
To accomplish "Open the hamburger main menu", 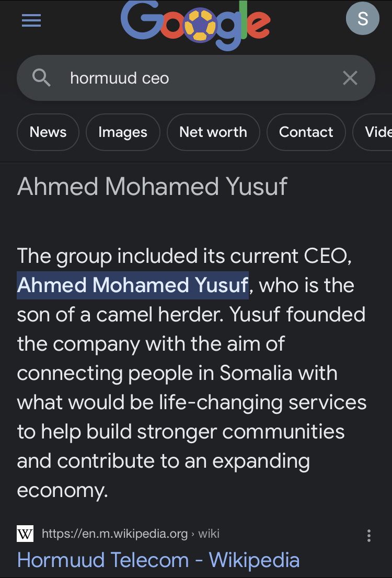I will tap(31, 20).
